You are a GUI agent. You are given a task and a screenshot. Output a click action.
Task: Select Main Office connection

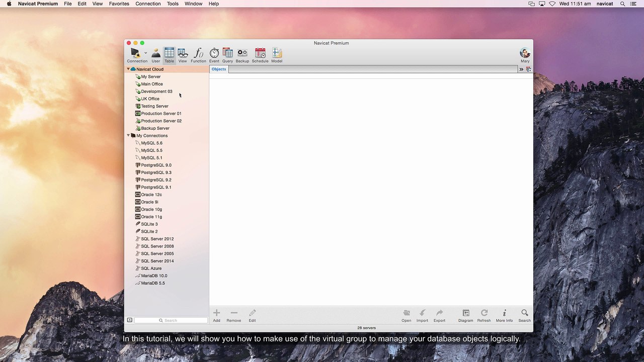152,84
